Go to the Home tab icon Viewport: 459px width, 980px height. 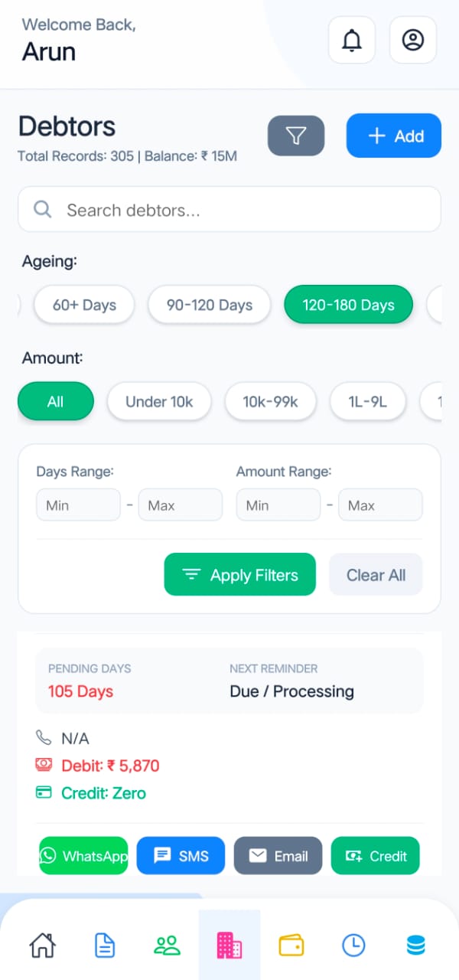43,946
